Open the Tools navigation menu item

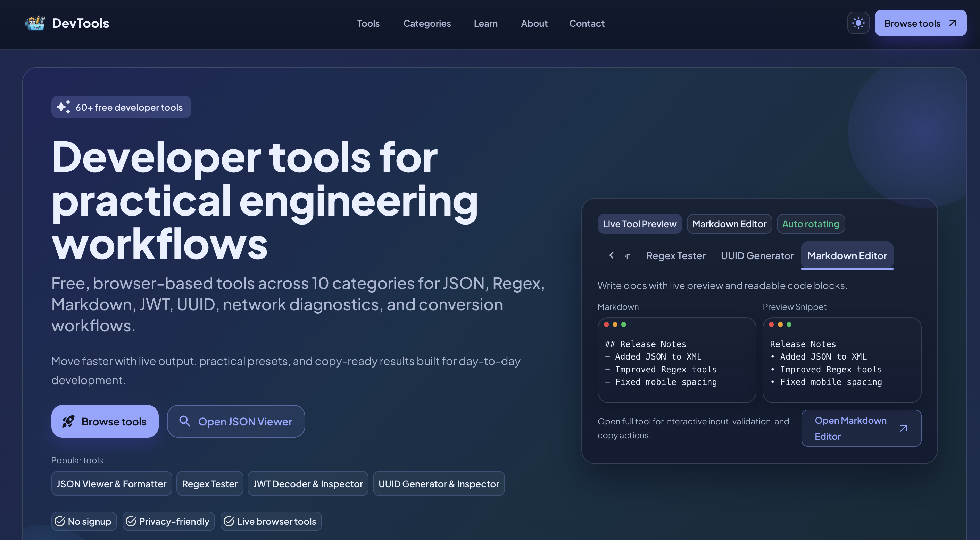click(x=368, y=23)
